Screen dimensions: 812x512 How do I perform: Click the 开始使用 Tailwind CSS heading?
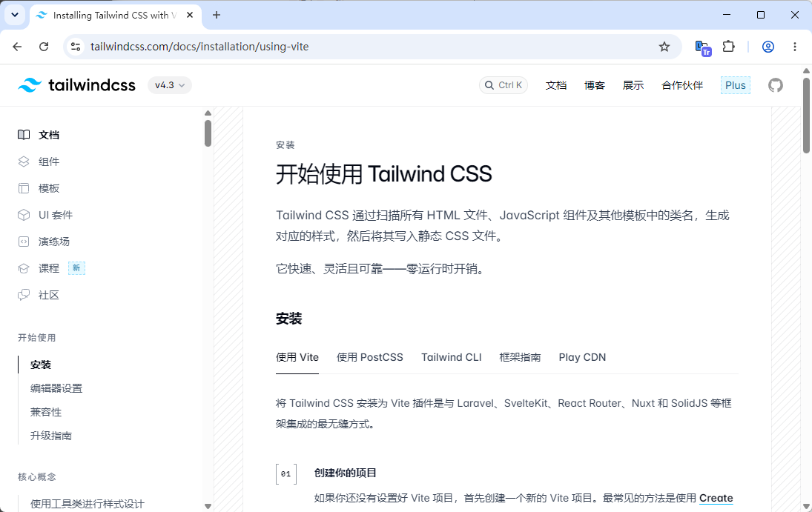click(x=383, y=174)
